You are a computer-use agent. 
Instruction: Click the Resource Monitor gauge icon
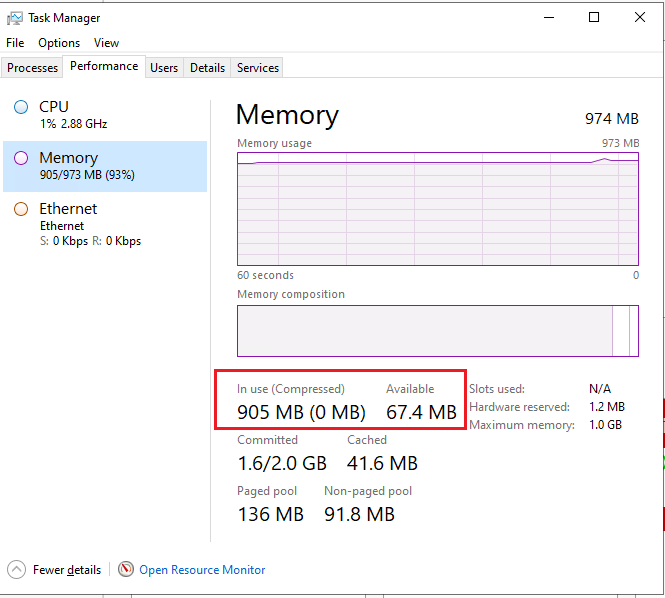[x=126, y=570]
